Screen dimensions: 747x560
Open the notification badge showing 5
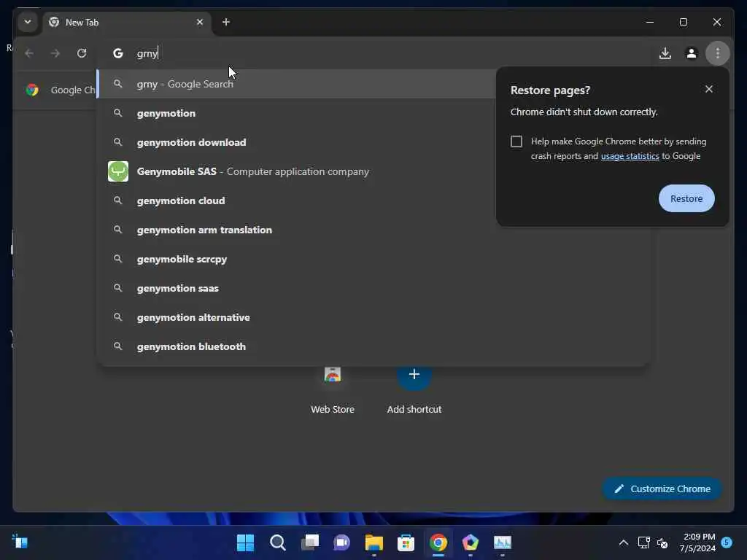point(727,542)
